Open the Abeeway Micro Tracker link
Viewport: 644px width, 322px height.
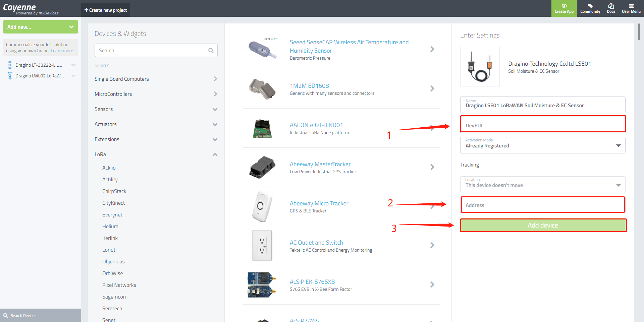[x=319, y=203]
